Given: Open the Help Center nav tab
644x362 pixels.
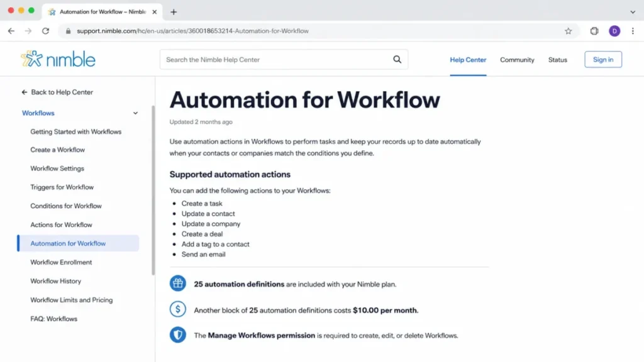Looking at the screenshot, I should click(468, 60).
